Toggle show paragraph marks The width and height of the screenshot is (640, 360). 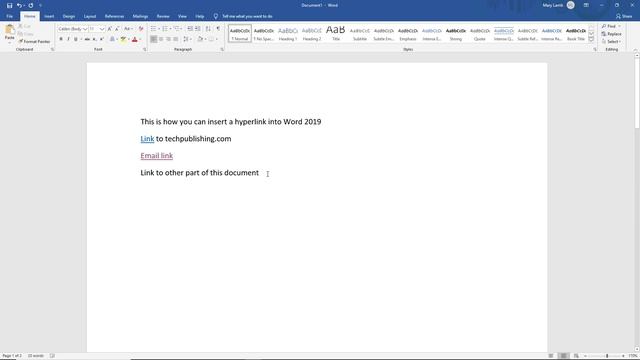click(218, 29)
